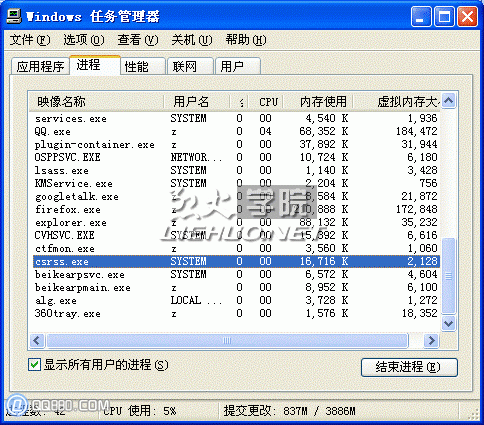The width and height of the screenshot is (484, 425).
Task: Click the 结束进程(E) button
Action: click(x=409, y=367)
